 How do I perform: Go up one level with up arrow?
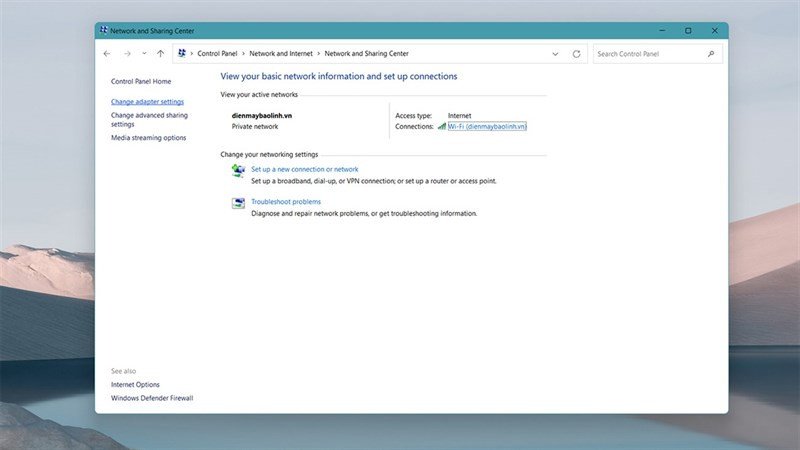(x=161, y=54)
